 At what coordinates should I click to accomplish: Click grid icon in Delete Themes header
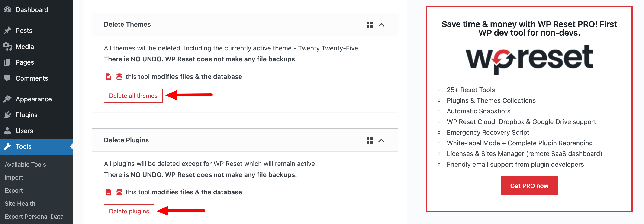(370, 25)
